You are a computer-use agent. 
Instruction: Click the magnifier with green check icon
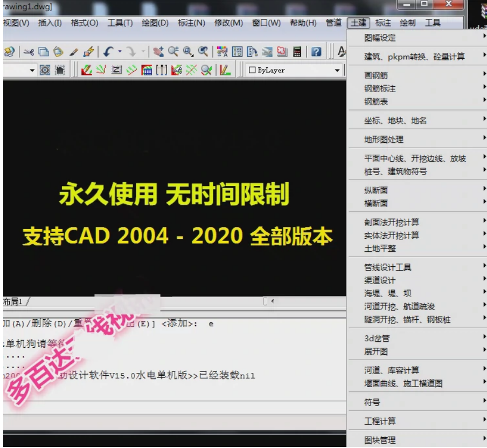[206, 70]
